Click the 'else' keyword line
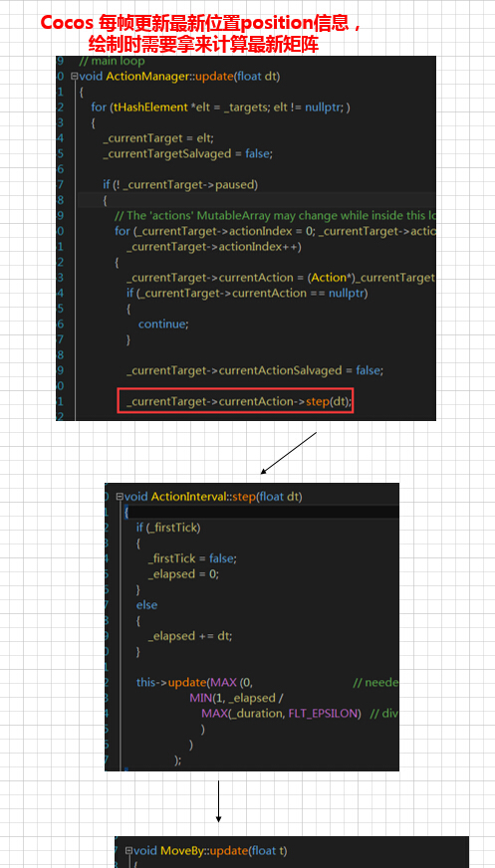 pyautogui.click(x=146, y=605)
